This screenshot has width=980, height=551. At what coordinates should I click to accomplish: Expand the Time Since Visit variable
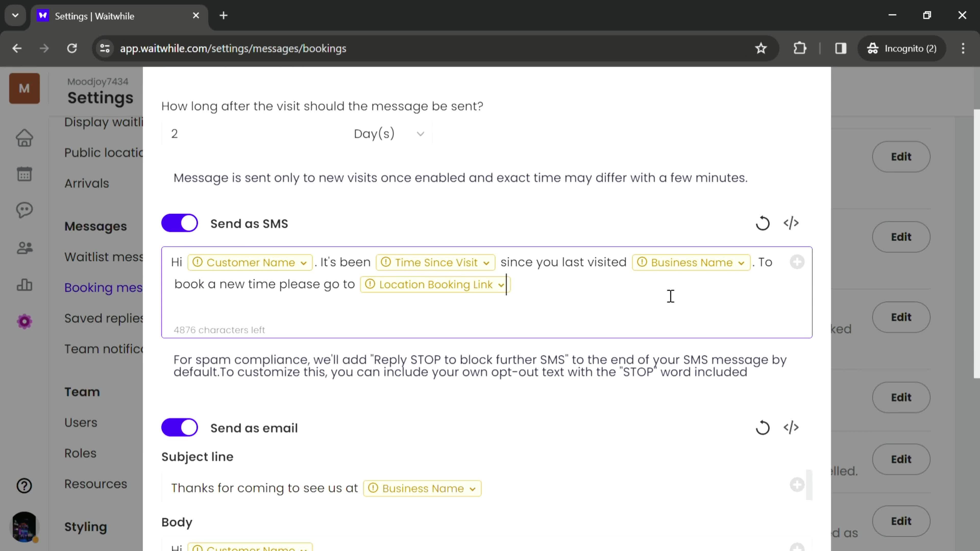486,263
